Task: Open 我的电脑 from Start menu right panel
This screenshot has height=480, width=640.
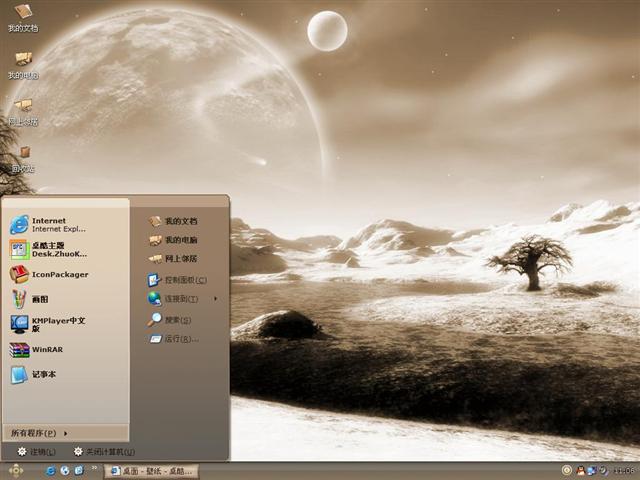Action: click(x=180, y=240)
